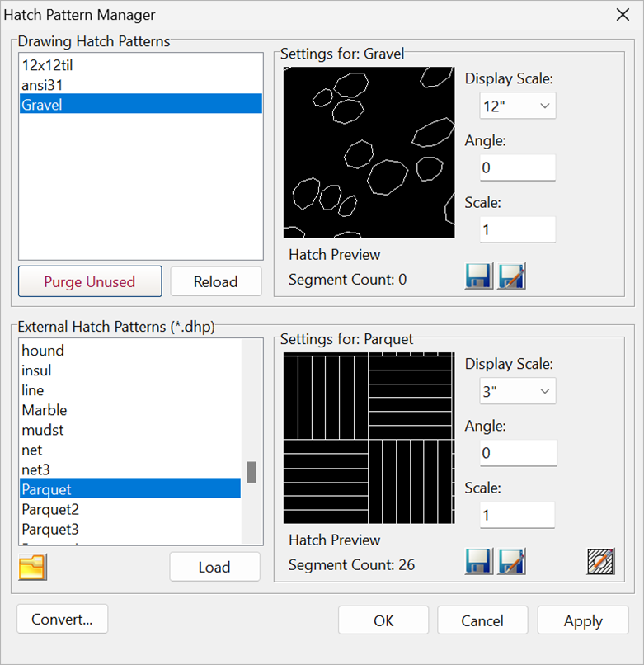Screen dimensions: 644x665
Task: Open the hatch pattern editor icon
Action: click(x=601, y=562)
